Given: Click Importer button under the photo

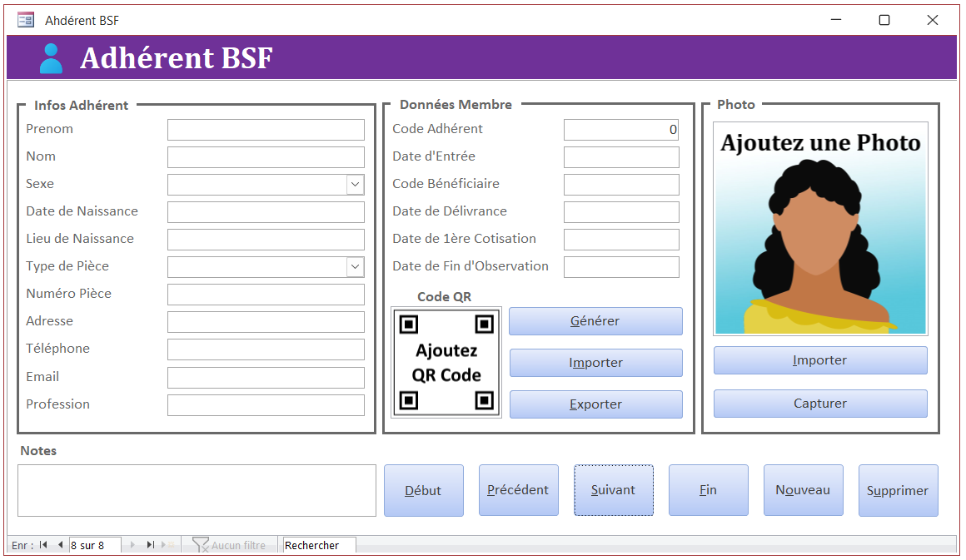Looking at the screenshot, I should [820, 360].
